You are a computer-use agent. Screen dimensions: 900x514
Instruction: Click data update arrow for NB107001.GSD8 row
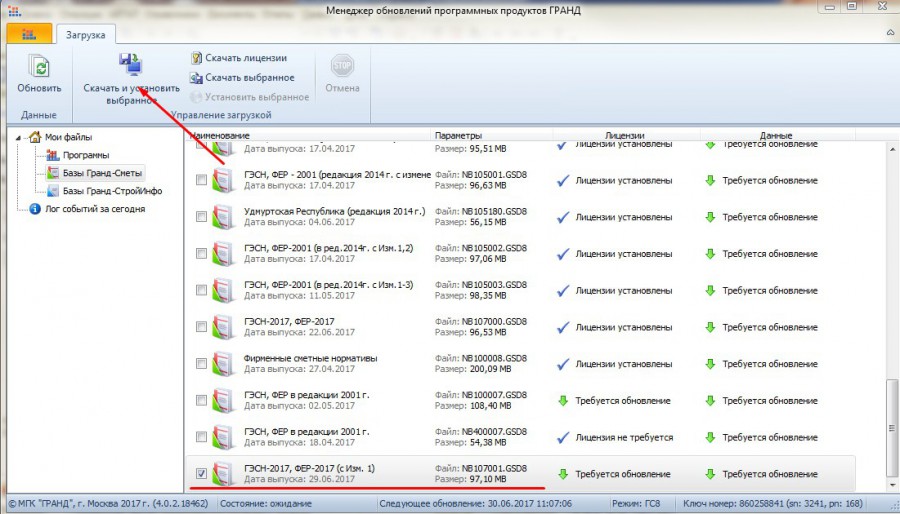click(x=710, y=474)
